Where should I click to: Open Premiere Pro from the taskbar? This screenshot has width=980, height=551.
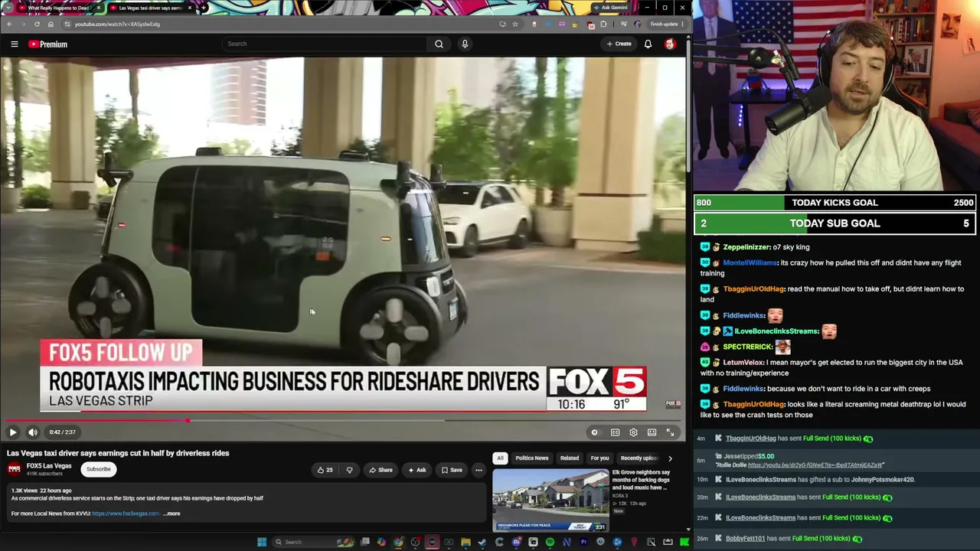pos(583,542)
